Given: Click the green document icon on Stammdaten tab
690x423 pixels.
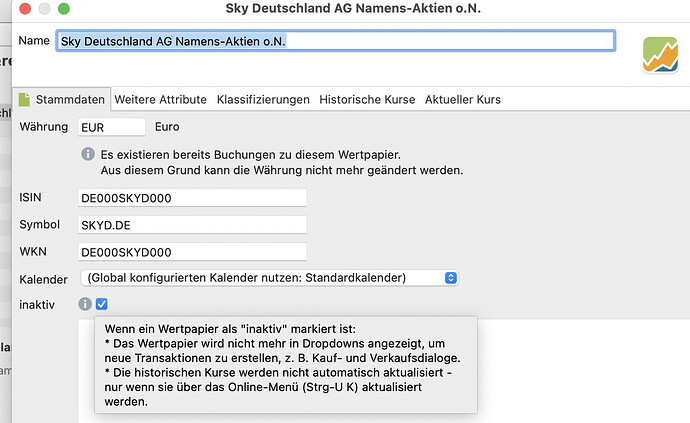Looking at the screenshot, I should [24, 99].
